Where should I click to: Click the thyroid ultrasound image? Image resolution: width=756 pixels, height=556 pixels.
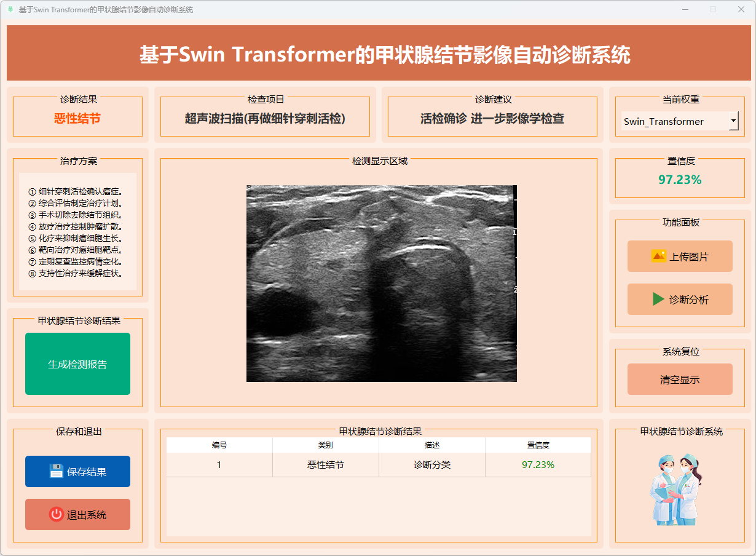point(381,284)
